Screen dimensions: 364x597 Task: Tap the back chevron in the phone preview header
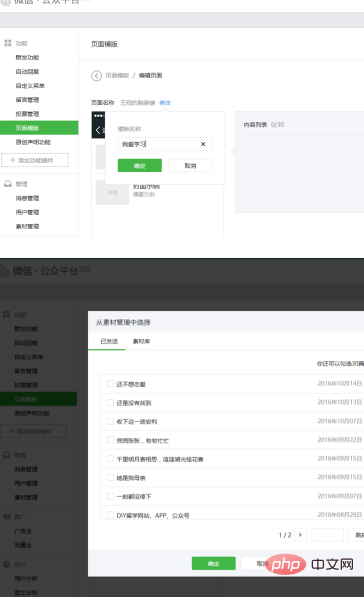pyautogui.click(x=98, y=130)
